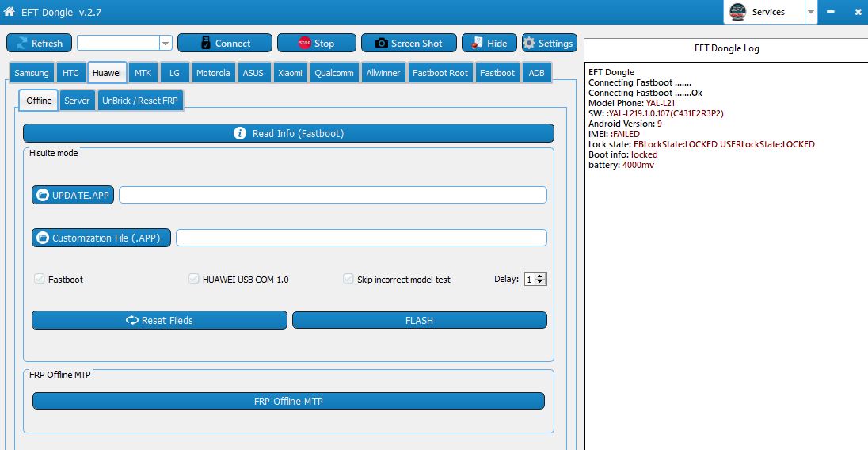The height and width of the screenshot is (450, 868).
Task: Toggle the HUAWEI USB COM 1.0 checkbox
Action: point(194,279)
